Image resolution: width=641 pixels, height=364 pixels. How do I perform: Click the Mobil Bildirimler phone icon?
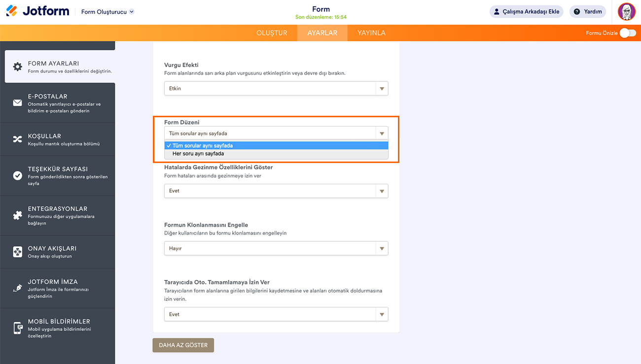pyautogui.click(x=18, y=328)
